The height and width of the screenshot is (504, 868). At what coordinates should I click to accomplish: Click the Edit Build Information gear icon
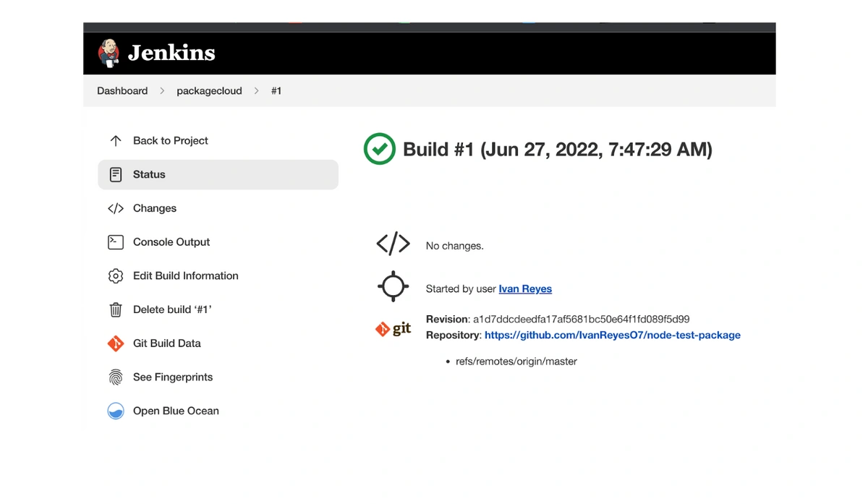point(116,276)
